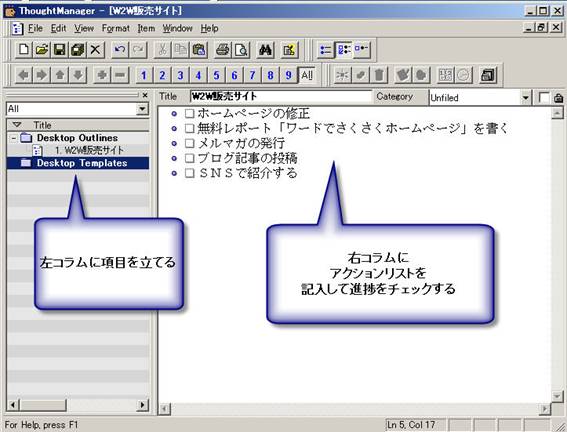Move item up with arrow icon

click(60, 75)
